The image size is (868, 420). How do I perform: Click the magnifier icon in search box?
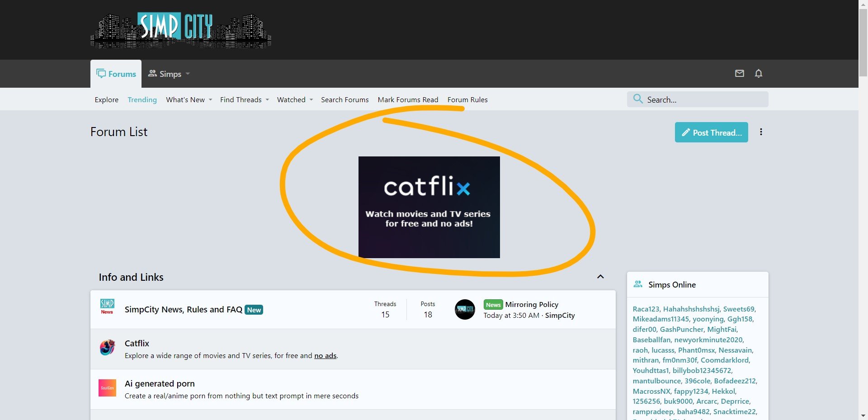(x=638, y=99)
